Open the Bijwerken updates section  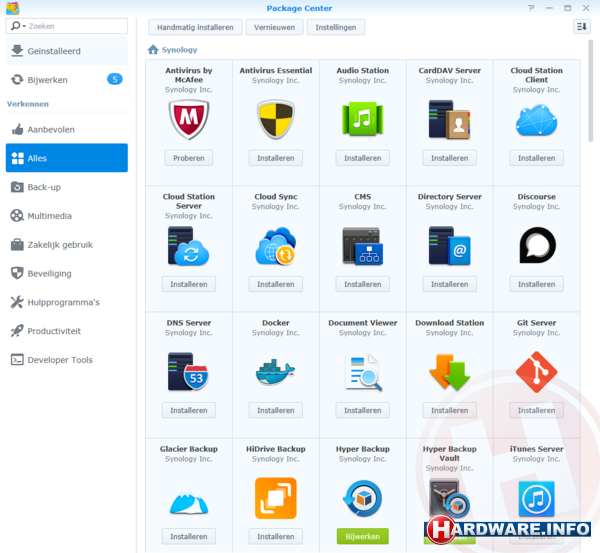(x=67, y=80)
